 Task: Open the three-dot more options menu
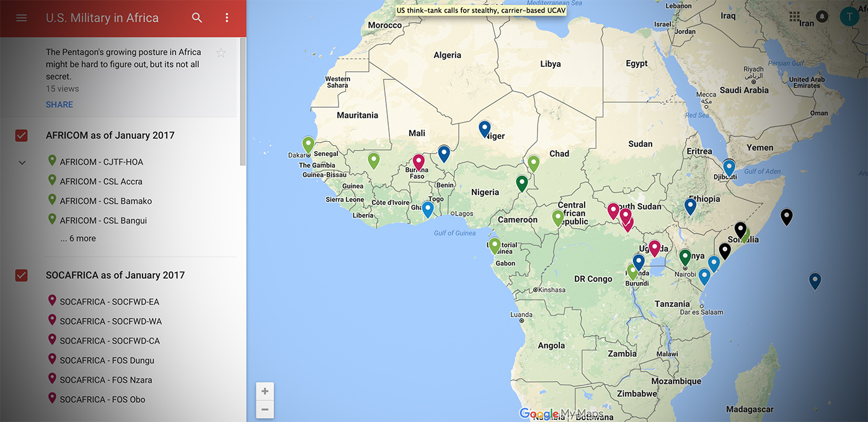[227, 18]
